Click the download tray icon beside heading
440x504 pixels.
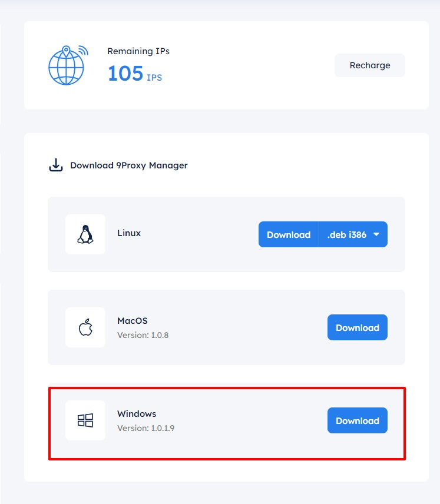click(x=55, y=165)
